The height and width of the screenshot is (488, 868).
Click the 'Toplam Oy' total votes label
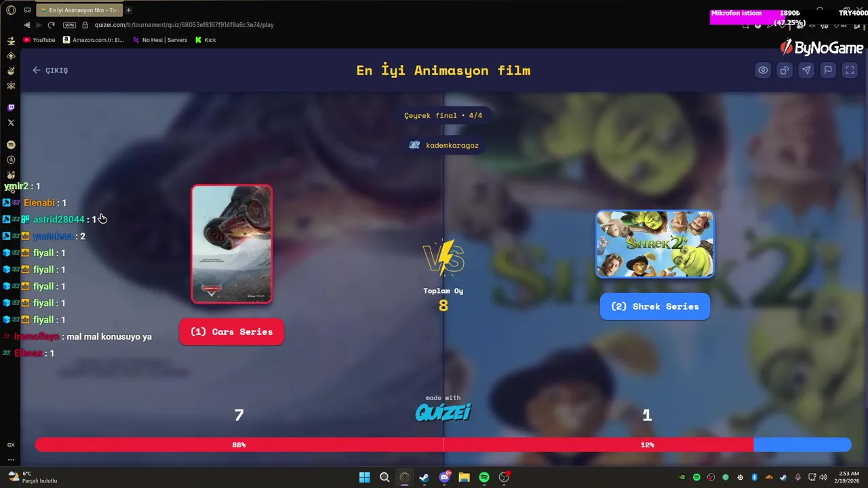[x=443, y=291]
